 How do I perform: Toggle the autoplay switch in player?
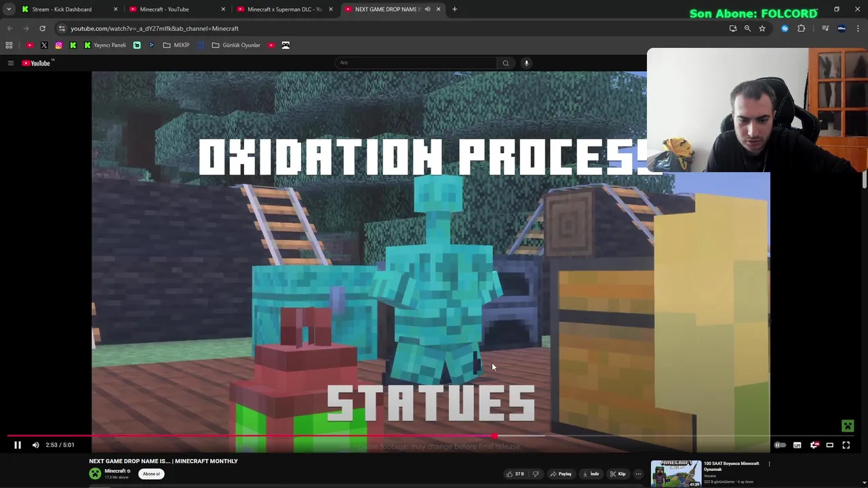780,445
